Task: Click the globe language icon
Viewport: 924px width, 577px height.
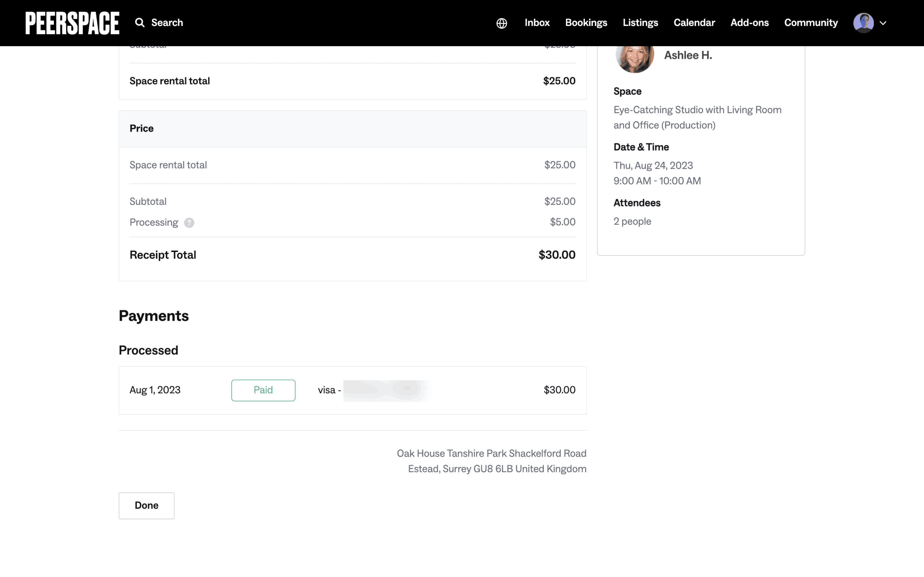Action: pos(501,23)
